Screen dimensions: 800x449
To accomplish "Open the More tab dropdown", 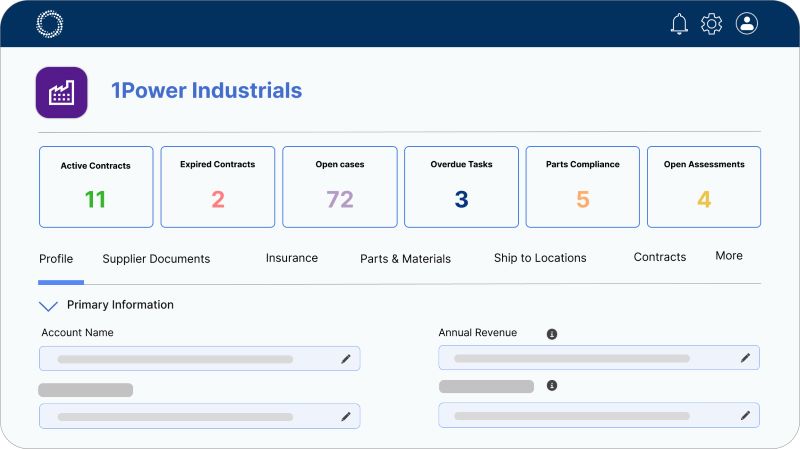I will click(729, 256).
